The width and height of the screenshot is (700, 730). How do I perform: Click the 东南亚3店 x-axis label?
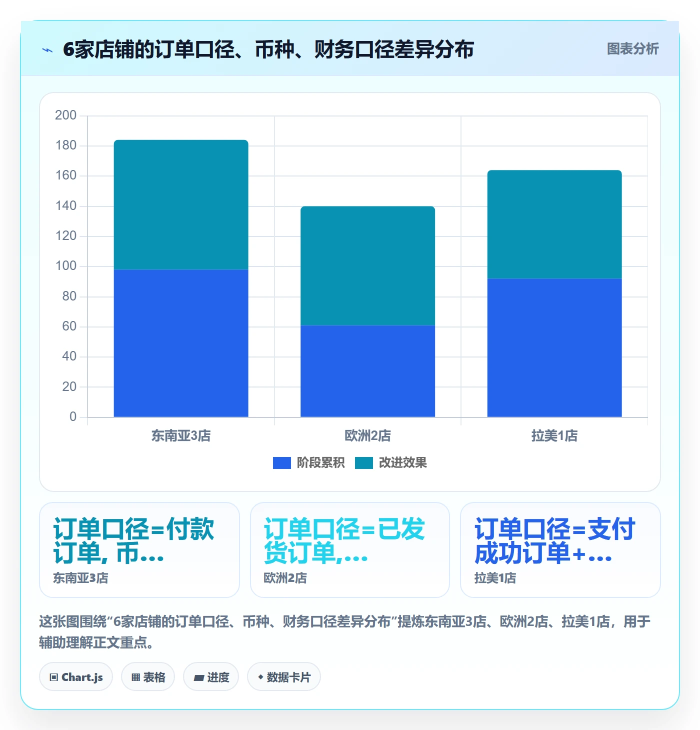coord(181,436)
